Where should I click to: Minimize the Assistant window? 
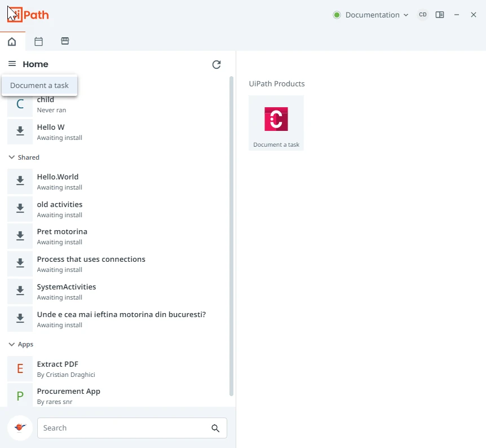(x=457, y=15)
